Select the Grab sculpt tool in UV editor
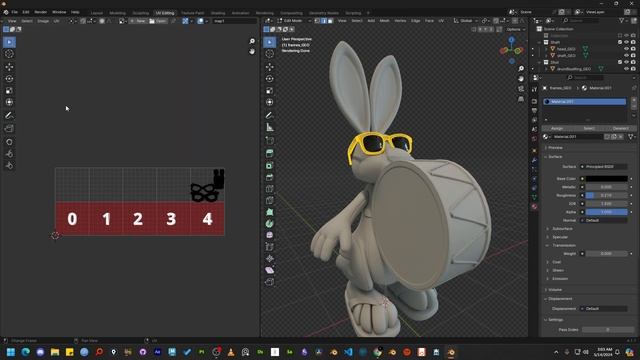 pyautogui.click(x=9, y=142)
